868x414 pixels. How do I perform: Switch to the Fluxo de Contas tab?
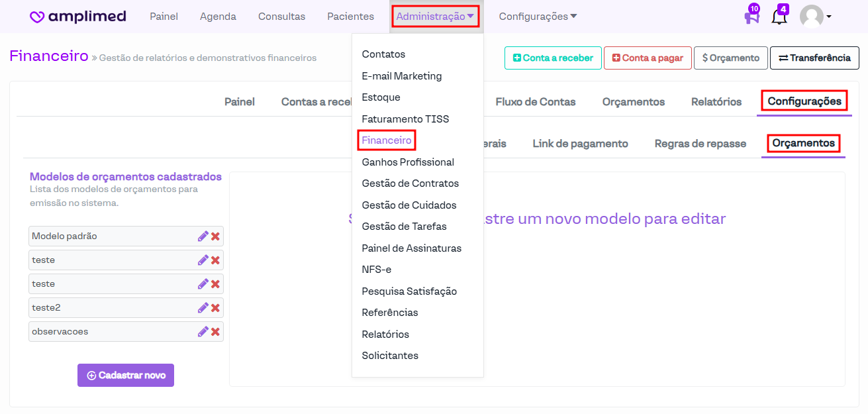535,102
